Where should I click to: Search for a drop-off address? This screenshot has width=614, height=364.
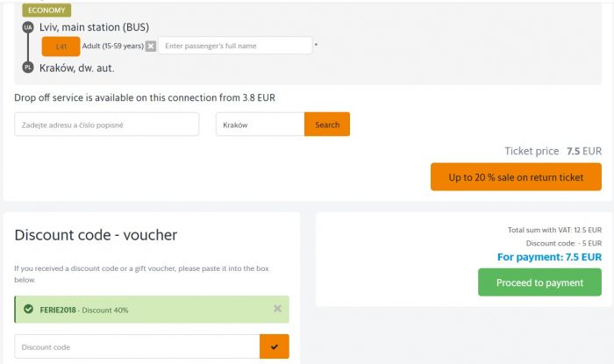pyautogui.click(x=327, y=125)
